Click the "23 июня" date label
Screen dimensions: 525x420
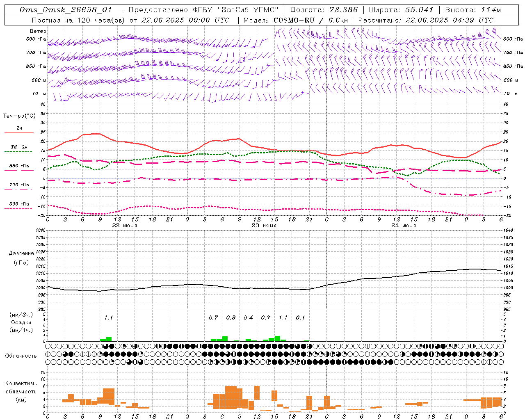pos(264,226)
